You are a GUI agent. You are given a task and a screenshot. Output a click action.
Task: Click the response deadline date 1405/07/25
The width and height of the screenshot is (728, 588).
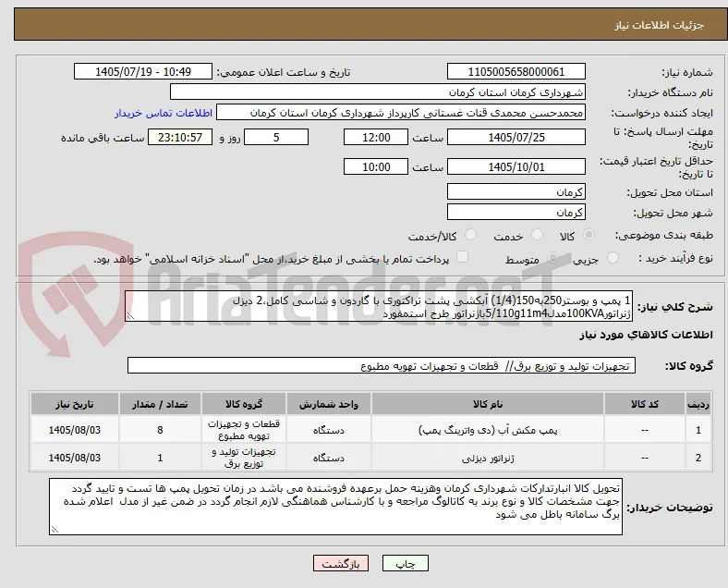coord(516,138)
